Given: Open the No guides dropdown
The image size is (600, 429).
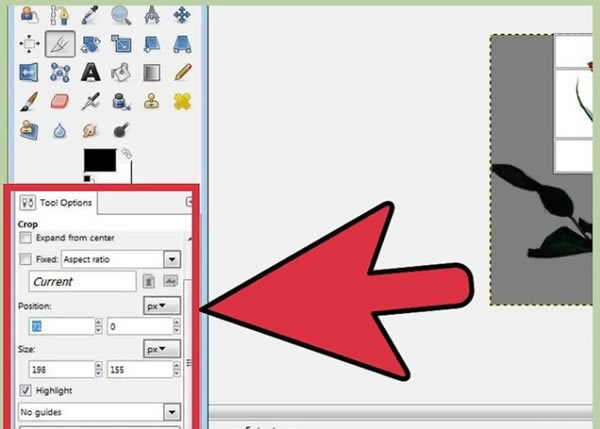Looking at the screenshot, I should [99, 412].
